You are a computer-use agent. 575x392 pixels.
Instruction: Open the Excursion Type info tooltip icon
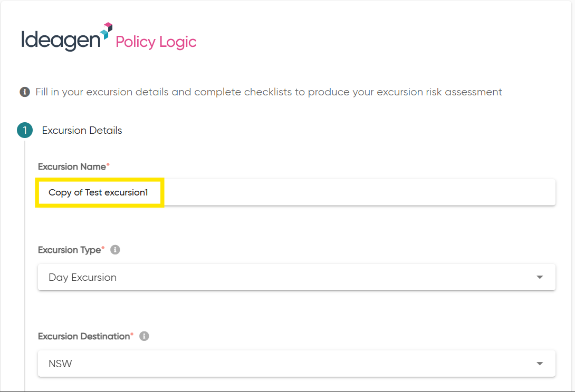click(115, 250)
